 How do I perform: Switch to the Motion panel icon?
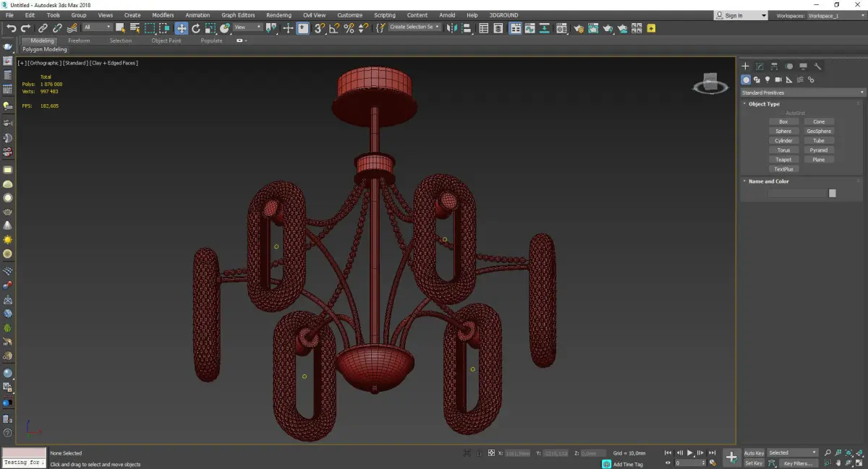[788, 66]
